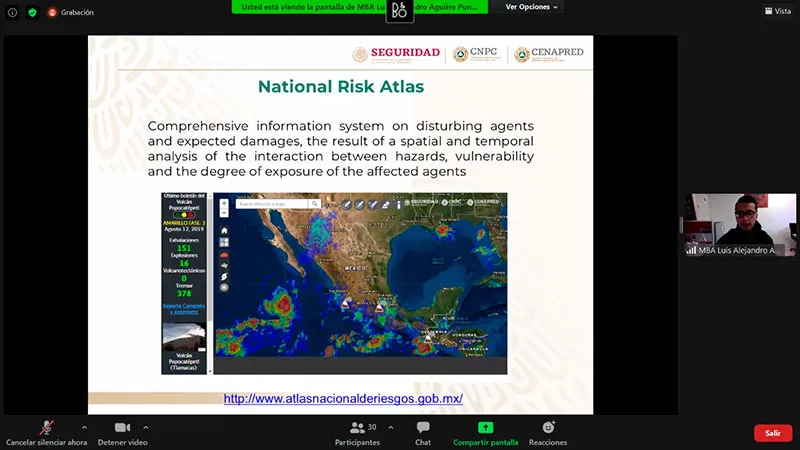Stop video with the camera icon
Viewport: 800px width, 450px height.
click(x=123, y=427)
